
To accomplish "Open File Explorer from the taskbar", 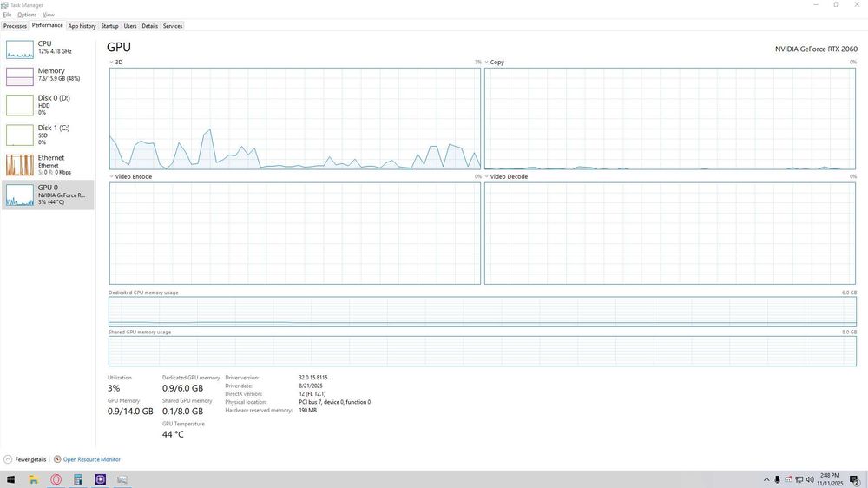I will click(34, 479).
